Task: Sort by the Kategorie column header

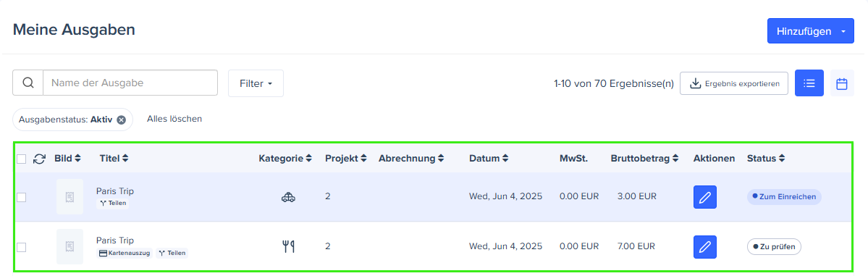Action: (x=285, y=159)
